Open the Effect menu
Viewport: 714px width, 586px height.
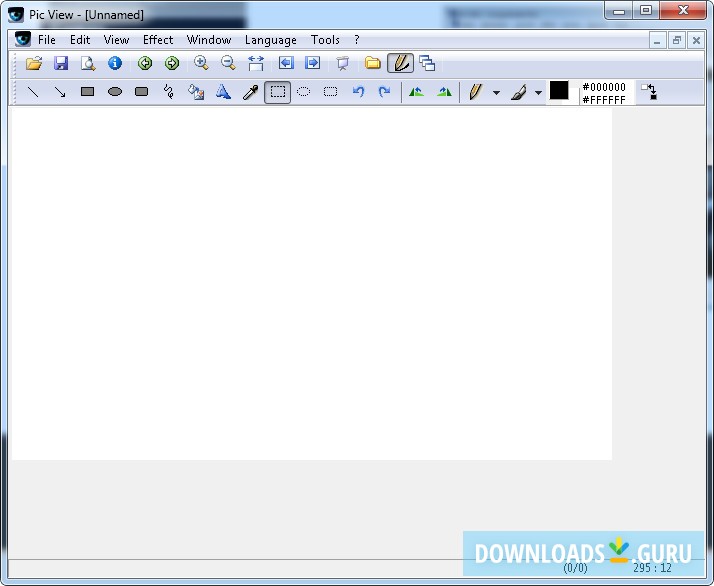tap(158, 40)
